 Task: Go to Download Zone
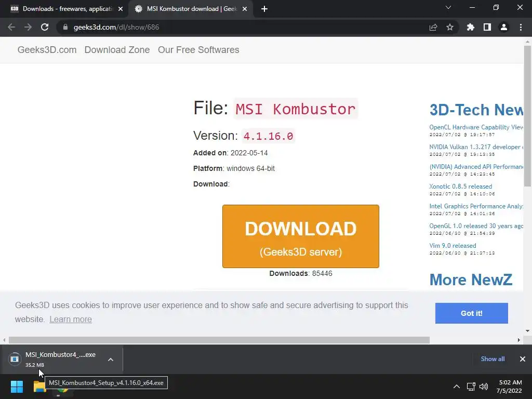tap(117, 50)
